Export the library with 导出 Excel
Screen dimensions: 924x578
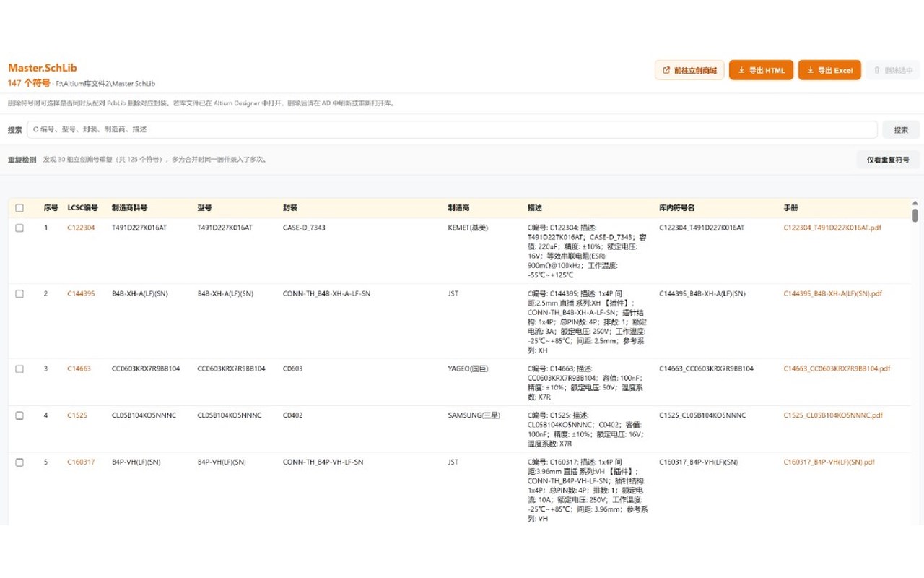(x=829, y=70)
